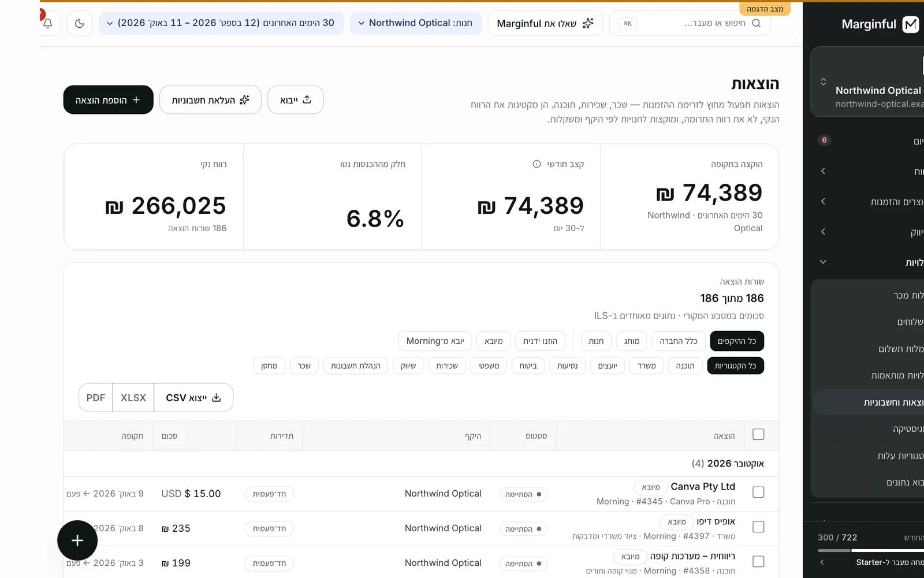Image resolution: width=924 pixels, height=578 pixels.
Task: Filter by יובא מ-Morning source
Action: click(435, 341)
